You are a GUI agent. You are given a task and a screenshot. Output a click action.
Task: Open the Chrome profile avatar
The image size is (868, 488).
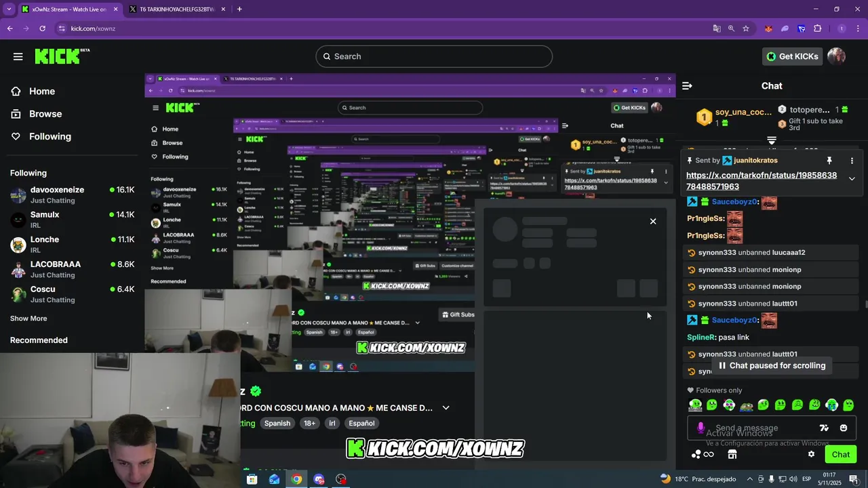pos(842,28)
